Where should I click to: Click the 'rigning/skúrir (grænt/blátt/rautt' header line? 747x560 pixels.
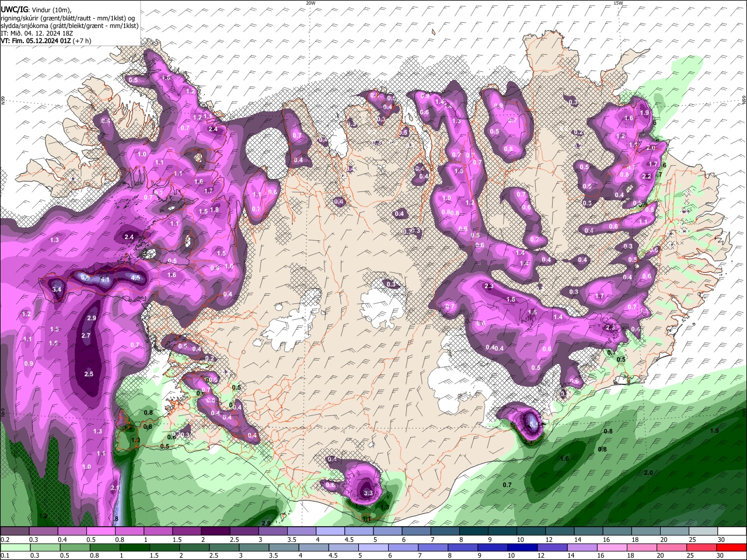(68, 18)
